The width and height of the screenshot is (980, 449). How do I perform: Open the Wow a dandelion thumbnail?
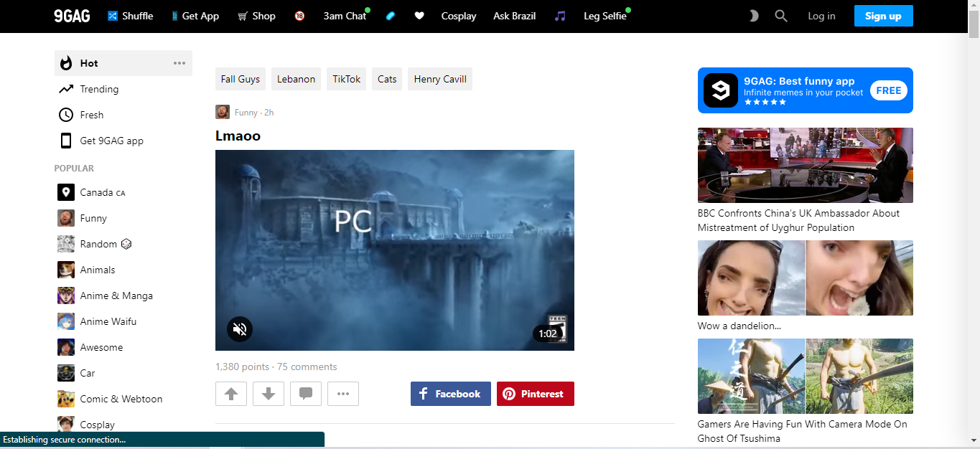pyautogui.click(x=806, y=278)
